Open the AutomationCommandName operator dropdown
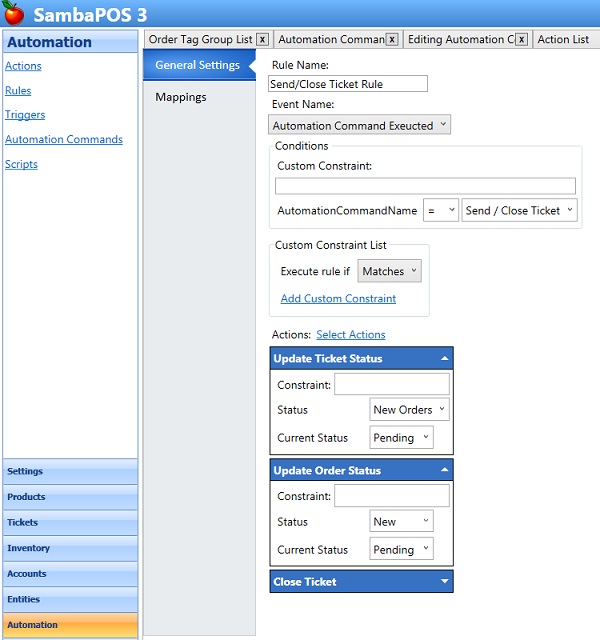This screenshot has width=600, height=640. pos(440,211)
